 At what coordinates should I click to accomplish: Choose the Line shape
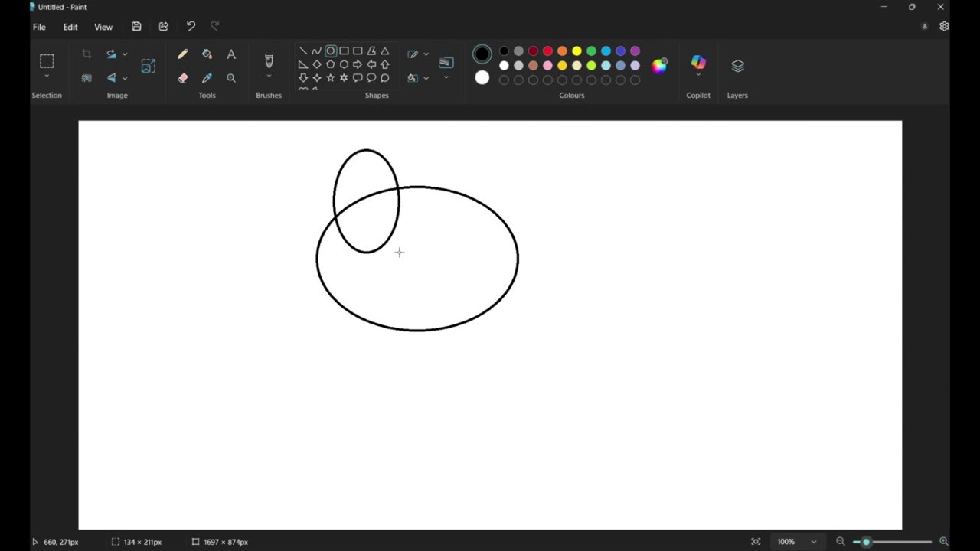303,51
